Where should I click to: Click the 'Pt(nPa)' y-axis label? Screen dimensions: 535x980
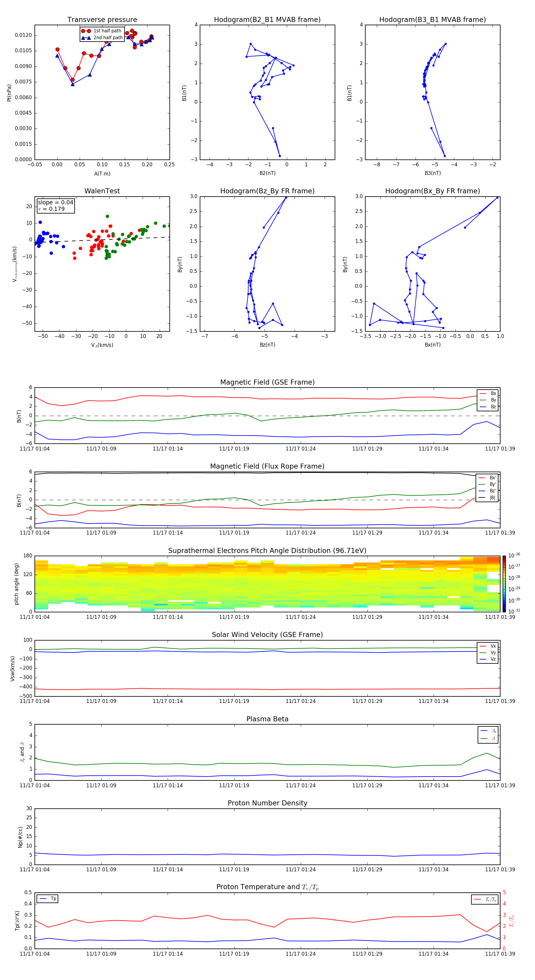pyautogui.click(x=9, y=93)
